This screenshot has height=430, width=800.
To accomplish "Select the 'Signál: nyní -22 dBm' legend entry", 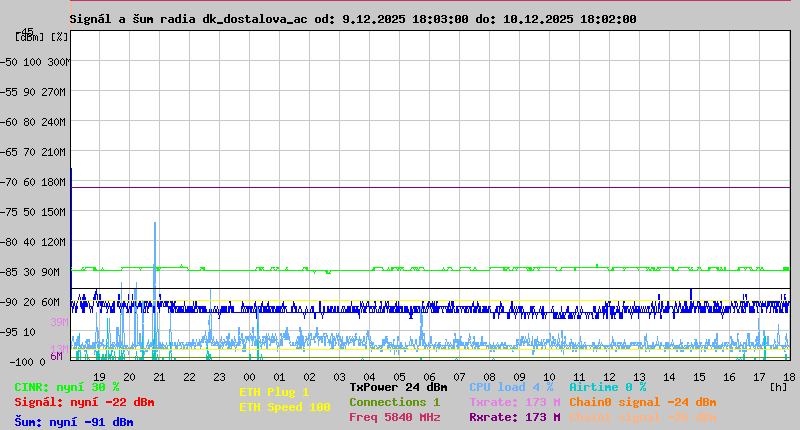I will [84, 402].
